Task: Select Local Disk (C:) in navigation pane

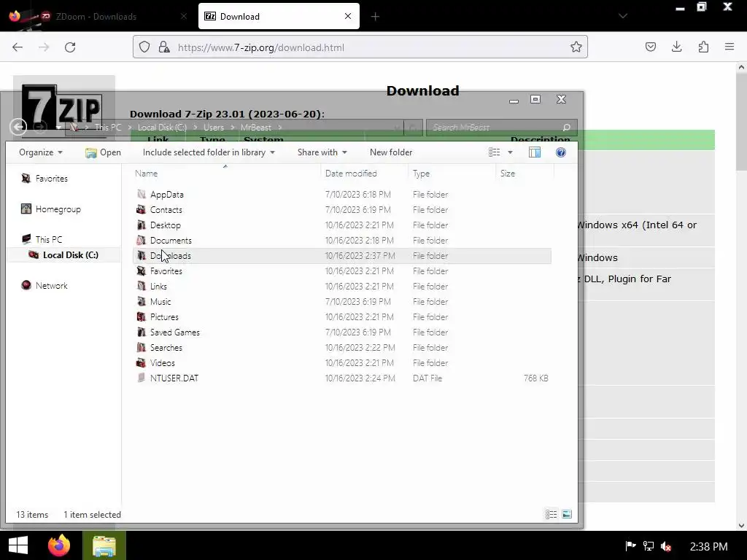Action: [64, 255]
